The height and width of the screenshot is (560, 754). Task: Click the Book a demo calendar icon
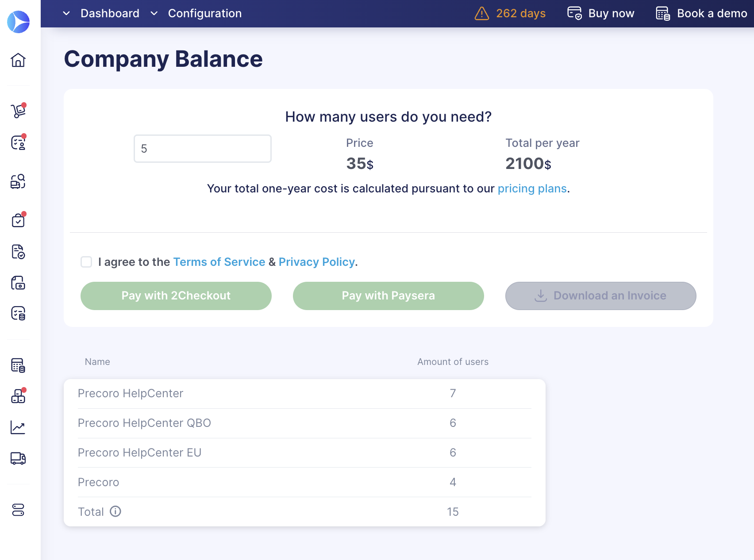663,13
